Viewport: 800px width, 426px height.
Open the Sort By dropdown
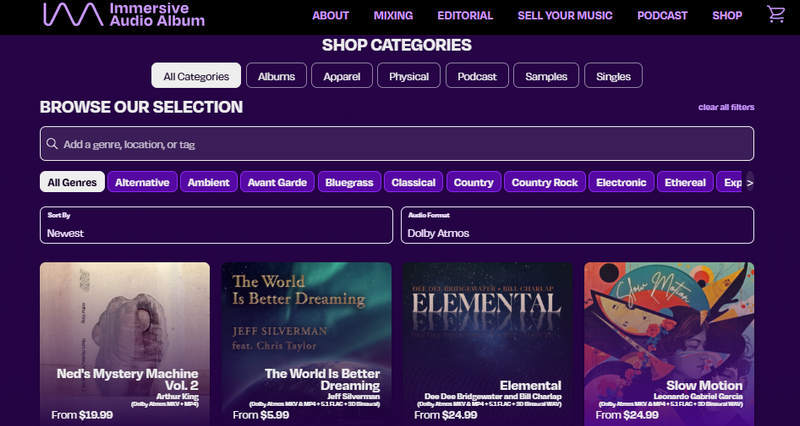point(216,225)
